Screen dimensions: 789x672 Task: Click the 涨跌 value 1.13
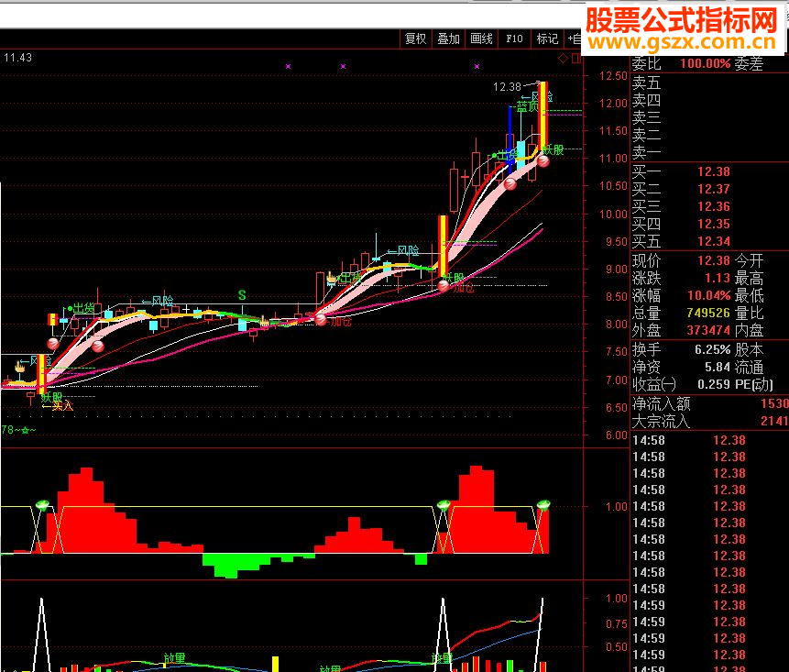[717, 279]
